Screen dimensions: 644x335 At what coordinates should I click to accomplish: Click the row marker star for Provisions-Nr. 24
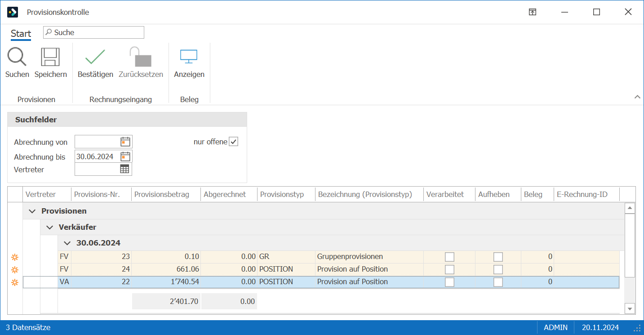(15, 270)
